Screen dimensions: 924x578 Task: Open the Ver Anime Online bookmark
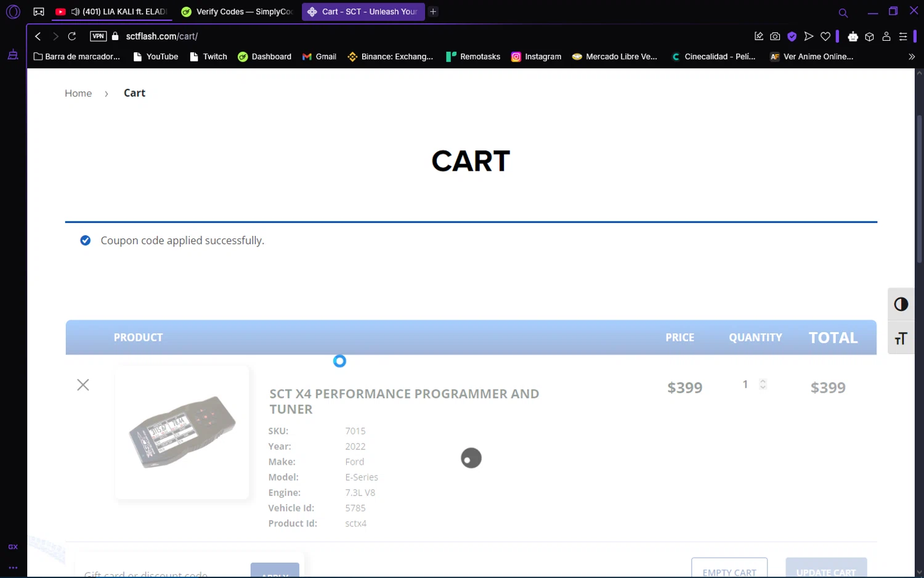[x=812, y=57]
